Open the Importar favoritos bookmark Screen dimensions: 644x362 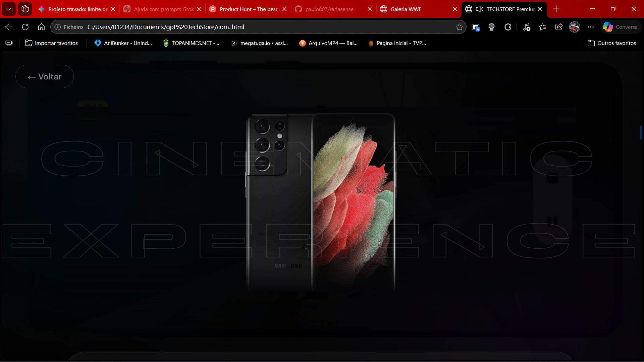[x=52, y=43]
